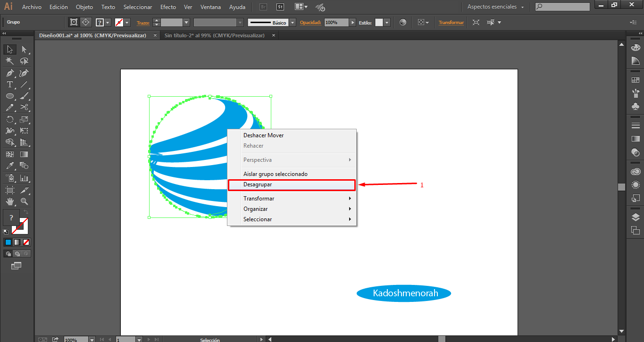Open the Efecto menu
This screenshot has height=342, width=644.
(168, 7)
